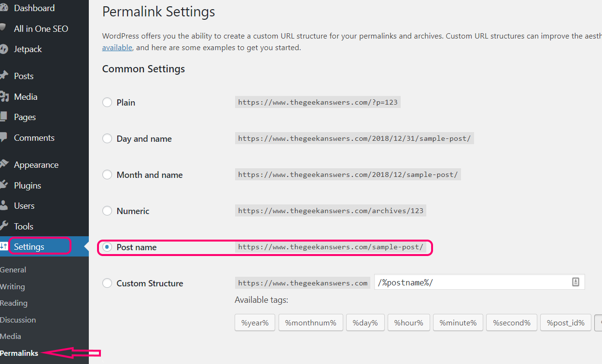The height and width of the screenshot is (364, 602).
Task: Click the Common Settings heading
Action: pos(143,69)
